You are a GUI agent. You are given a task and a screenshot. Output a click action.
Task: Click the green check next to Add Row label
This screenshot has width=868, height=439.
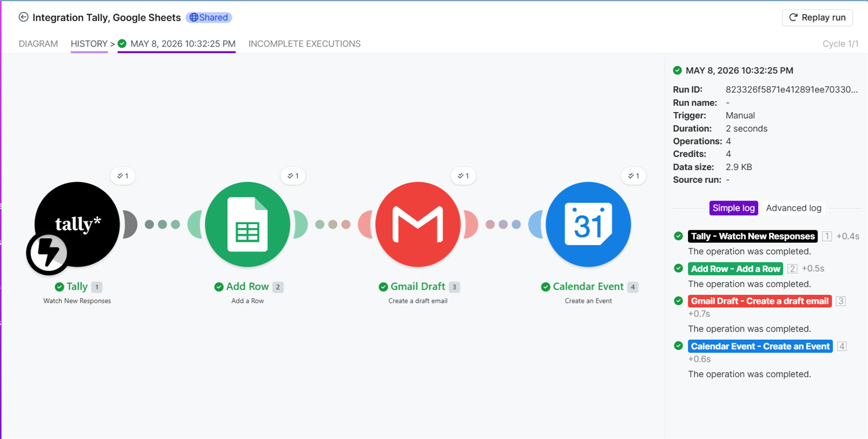219,287
